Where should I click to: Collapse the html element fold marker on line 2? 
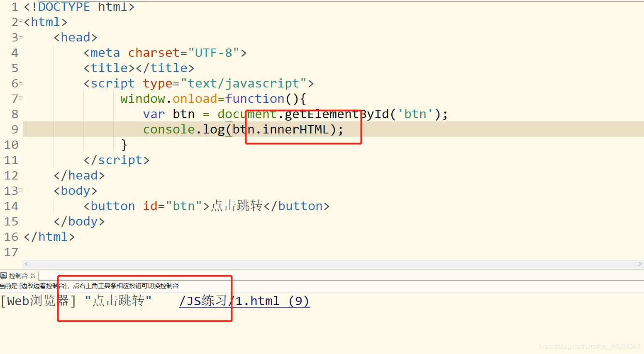[x=20, y=22]
